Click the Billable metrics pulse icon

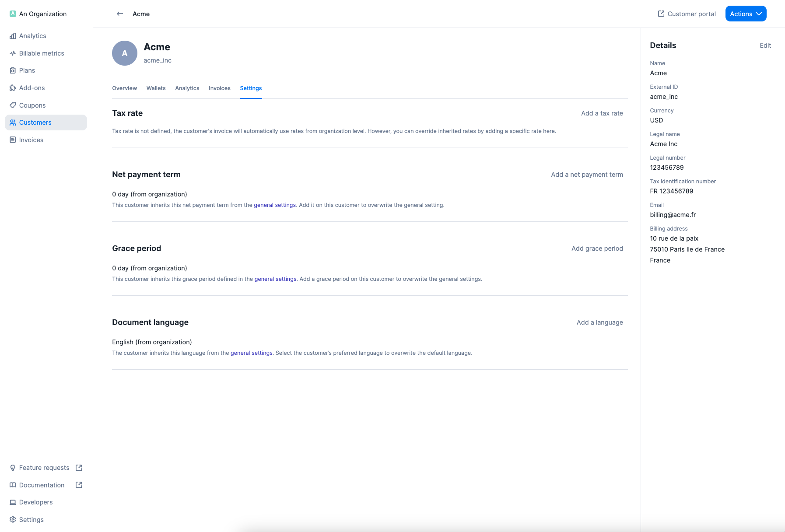pos(13,53)
